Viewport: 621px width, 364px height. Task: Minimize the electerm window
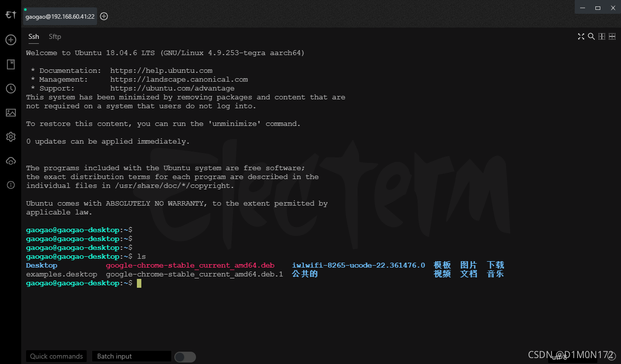point(582,7)
